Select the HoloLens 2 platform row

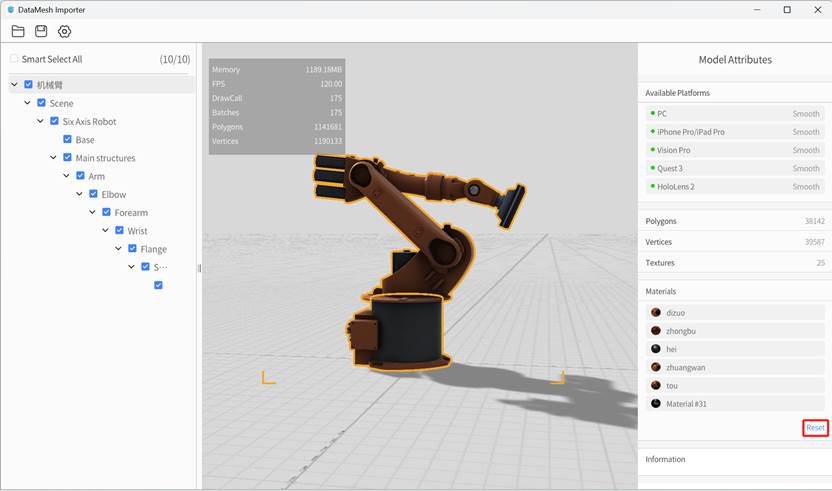tap(735, 186)
